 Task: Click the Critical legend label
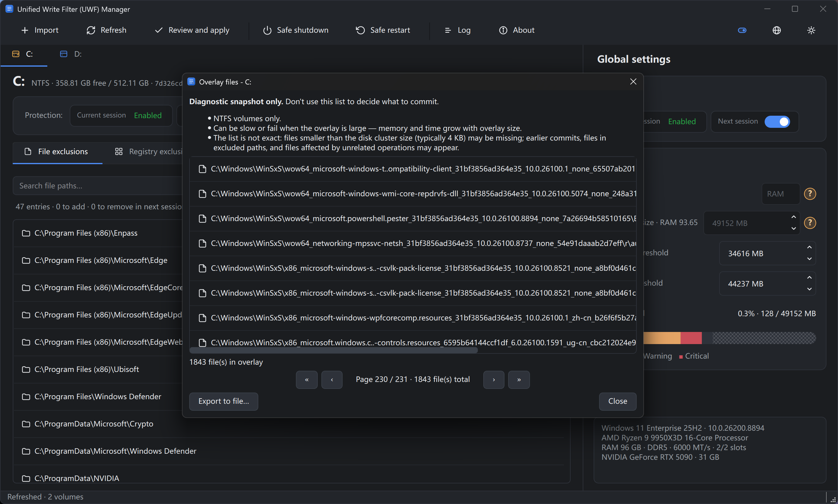click(697, 356)
